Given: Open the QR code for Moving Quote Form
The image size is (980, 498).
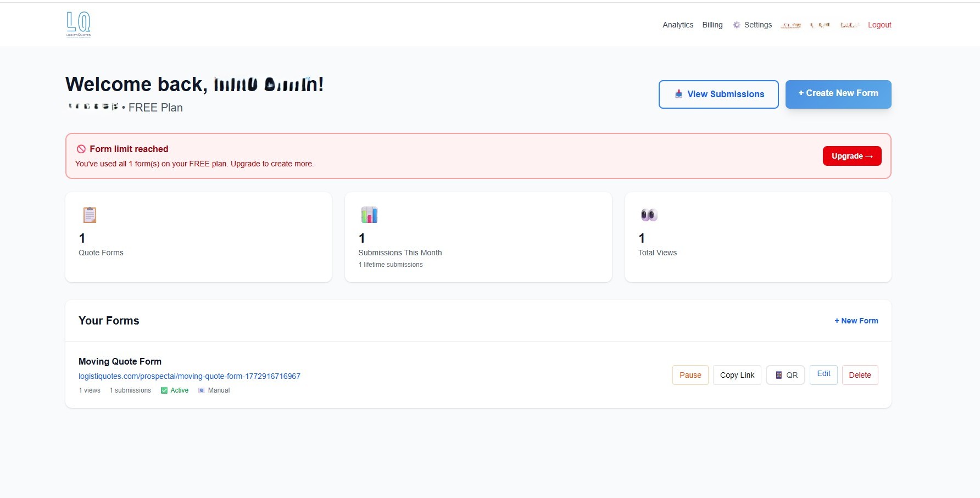Looking at the screenshot, I should (x=785, y=375).
